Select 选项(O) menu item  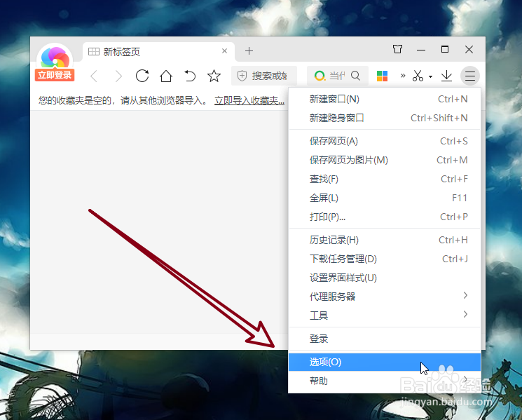pyautogui.click(x=385, y=362)
